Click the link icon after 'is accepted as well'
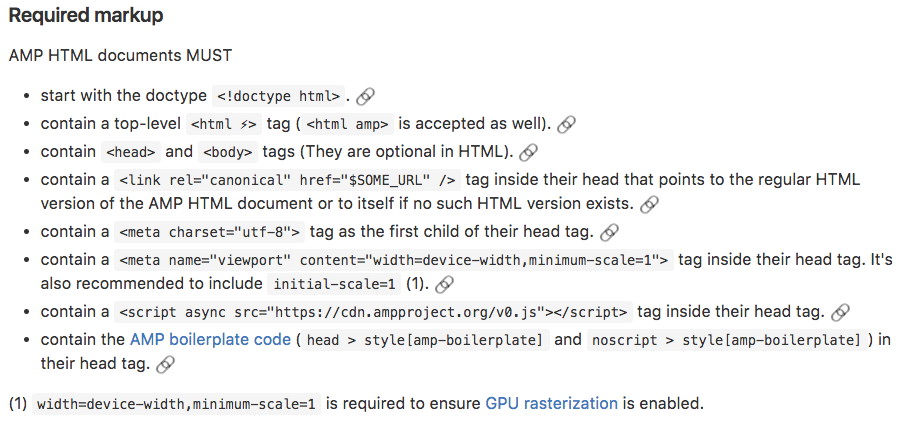This screenshot has height=426, width=906. tap(566, 124)
